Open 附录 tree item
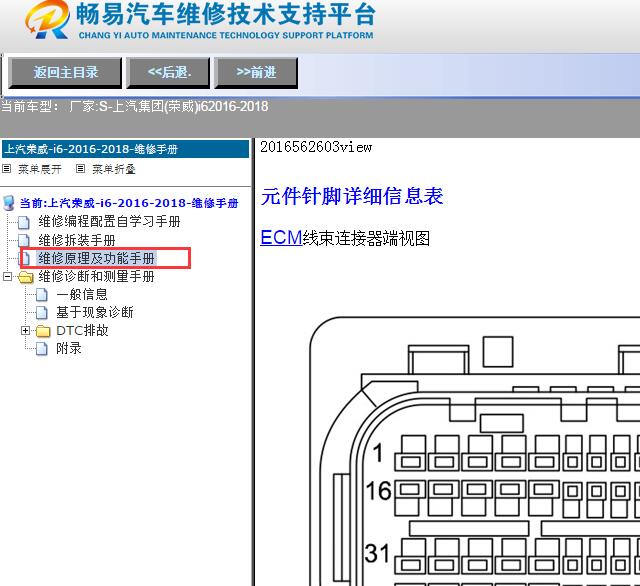The width and height of the screenshot is (640, 586). (69, 348)
